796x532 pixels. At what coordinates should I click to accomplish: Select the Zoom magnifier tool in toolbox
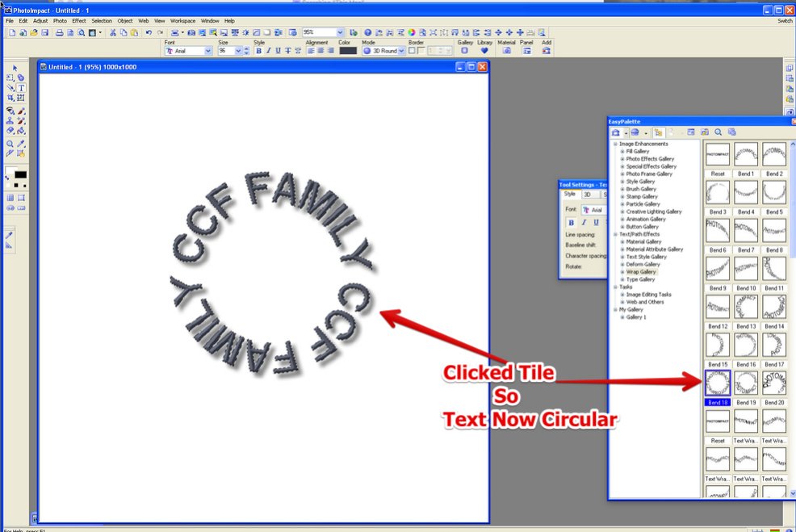pyautogui.click(x=10, y=144)
